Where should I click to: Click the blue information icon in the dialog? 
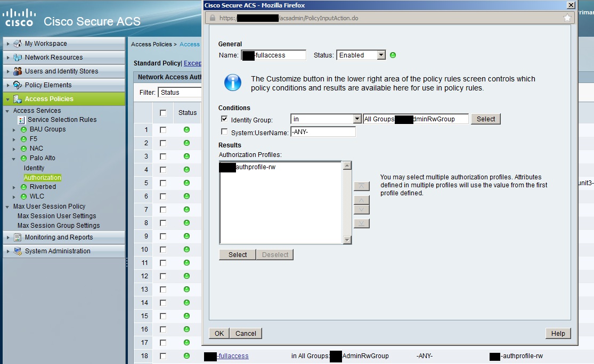(233, 82)
